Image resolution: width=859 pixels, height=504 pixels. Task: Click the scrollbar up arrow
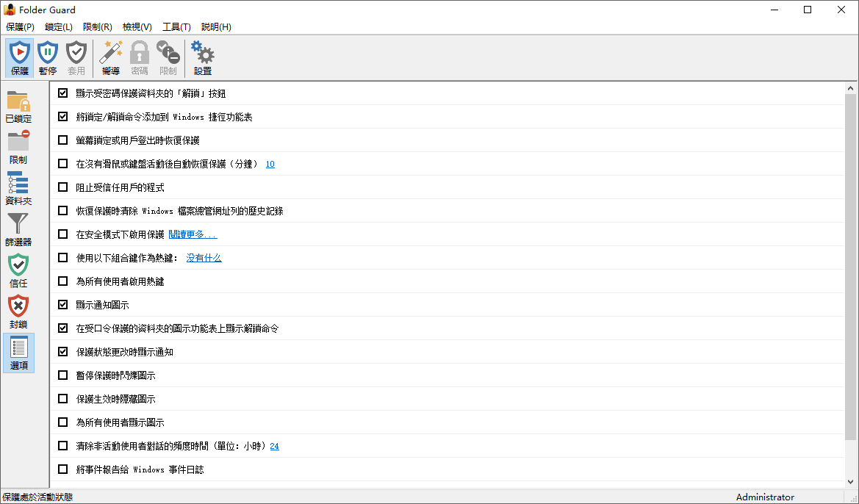850,88
